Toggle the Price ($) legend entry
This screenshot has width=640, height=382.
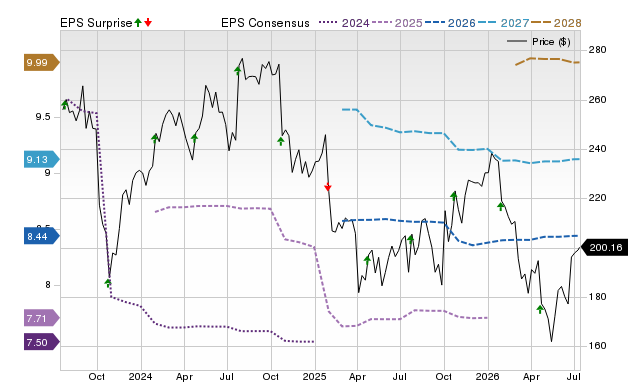(x=539, y=42)
